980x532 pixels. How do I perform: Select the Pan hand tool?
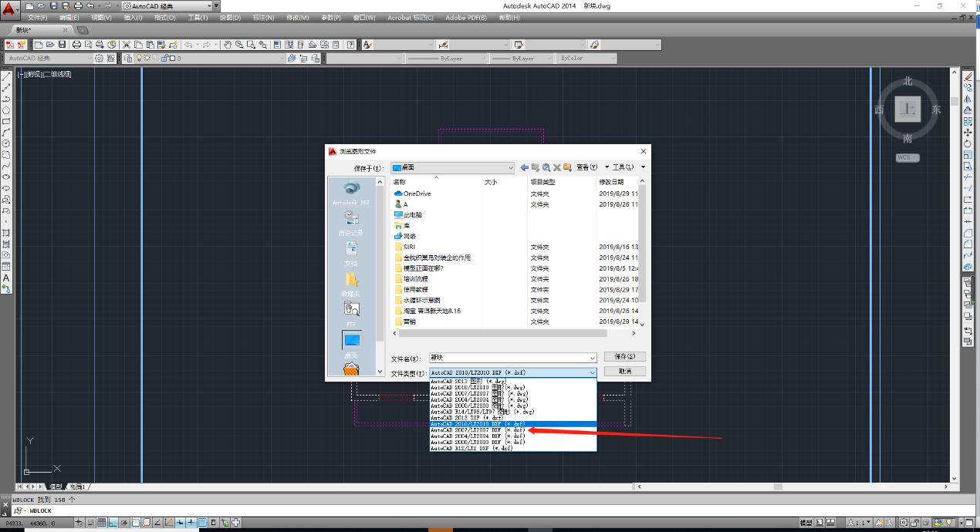click(x=228, y=45)
